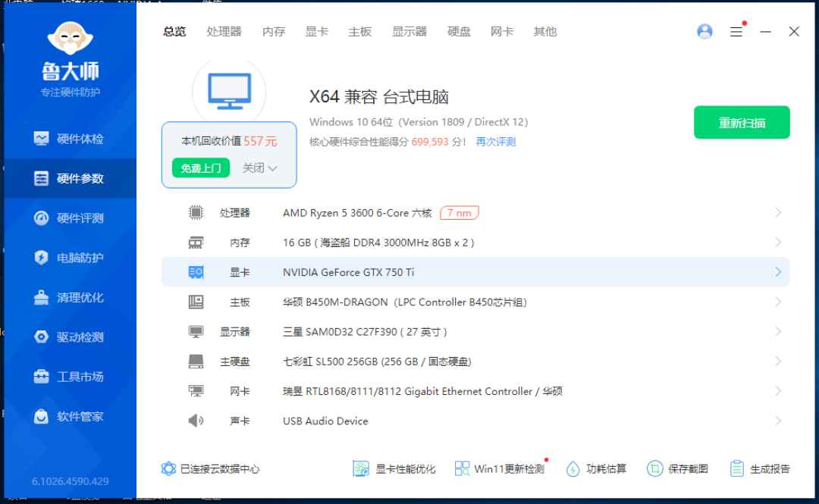The image size is (819, 504).
Task: Click USB Audio Device text
Action: 325,421
